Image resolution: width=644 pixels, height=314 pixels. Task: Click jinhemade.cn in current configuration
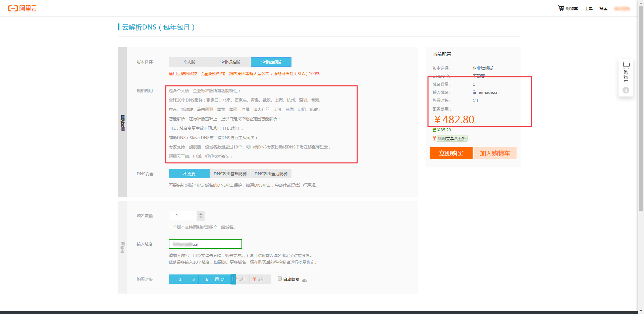(485, 92)
